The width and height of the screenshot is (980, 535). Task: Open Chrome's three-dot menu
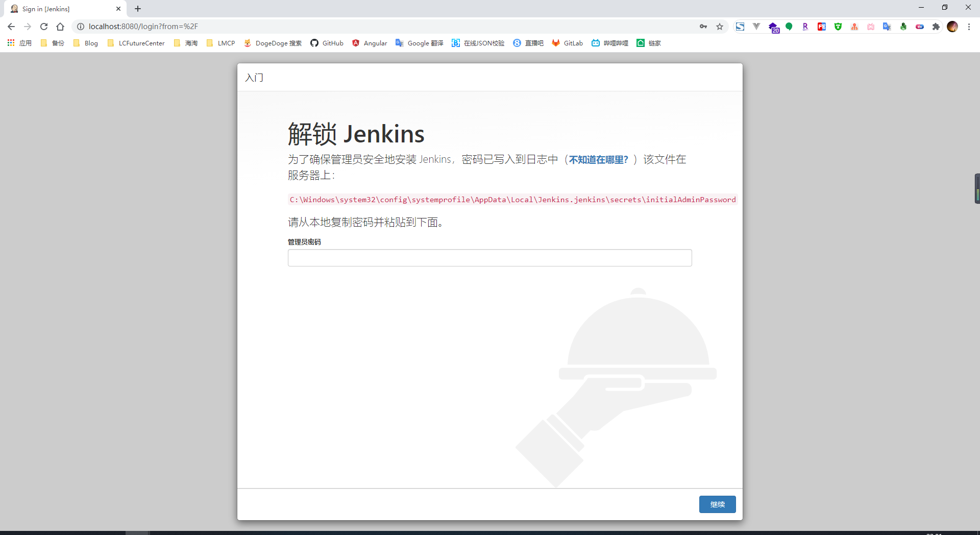pyautogui.click(x=969, y=27)
